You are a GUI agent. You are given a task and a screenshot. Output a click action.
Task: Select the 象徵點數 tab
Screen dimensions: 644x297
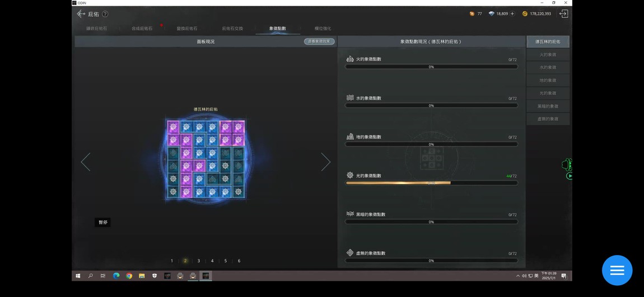278,29
